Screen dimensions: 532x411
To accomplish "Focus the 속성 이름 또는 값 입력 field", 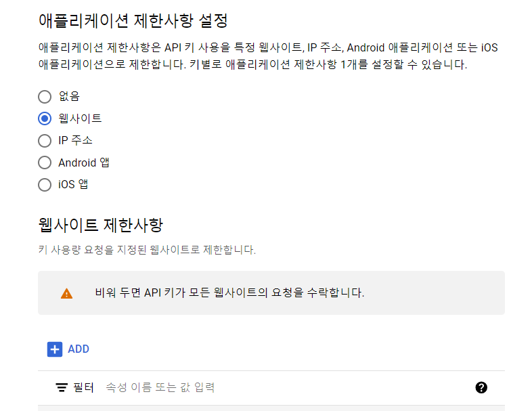I will tap(285, 387).
